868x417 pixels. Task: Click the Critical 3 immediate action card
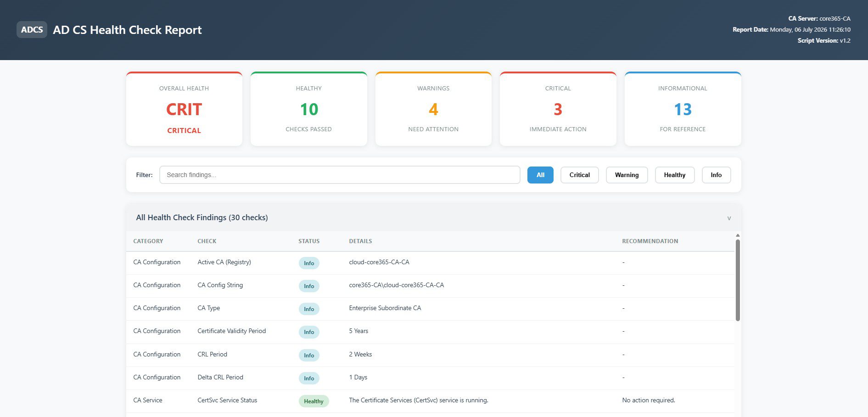[x=558, y=109]
